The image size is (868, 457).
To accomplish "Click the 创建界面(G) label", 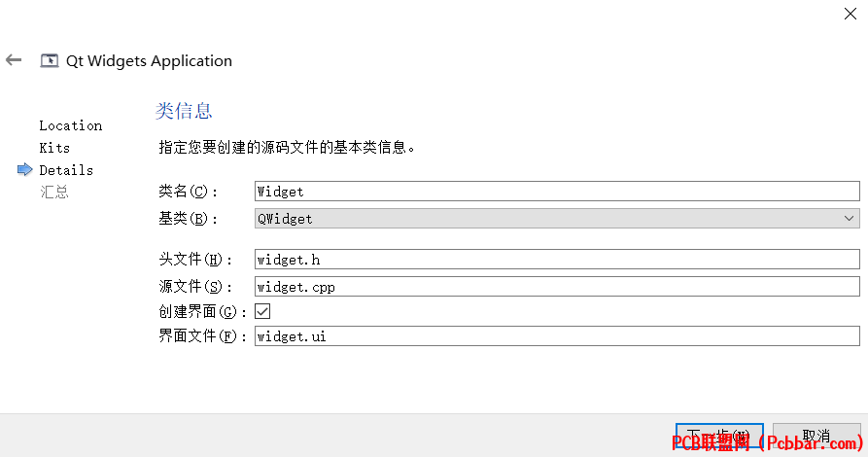I will 202,312.
